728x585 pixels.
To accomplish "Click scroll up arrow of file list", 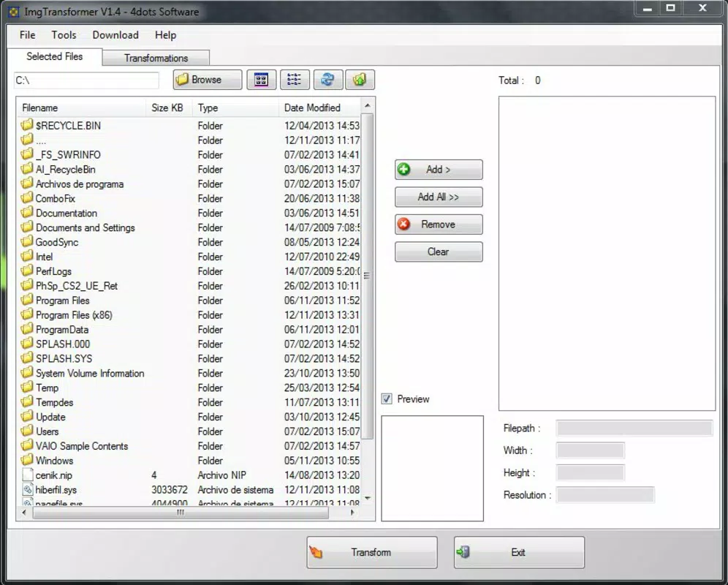I will (x=367, y=106).
